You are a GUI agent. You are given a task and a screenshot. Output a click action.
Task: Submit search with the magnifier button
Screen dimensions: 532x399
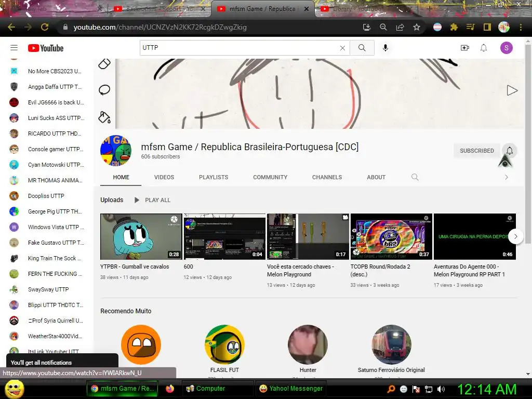[362, 48]
